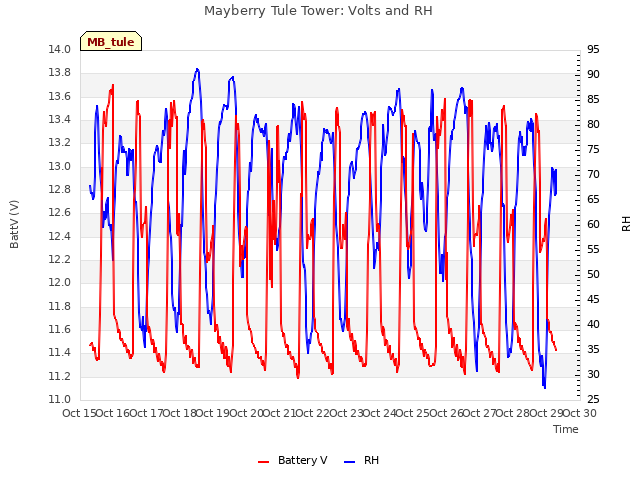Click the lowest RH dip near Oct 29
640x480 pixels.
click(x=544, y=387)
